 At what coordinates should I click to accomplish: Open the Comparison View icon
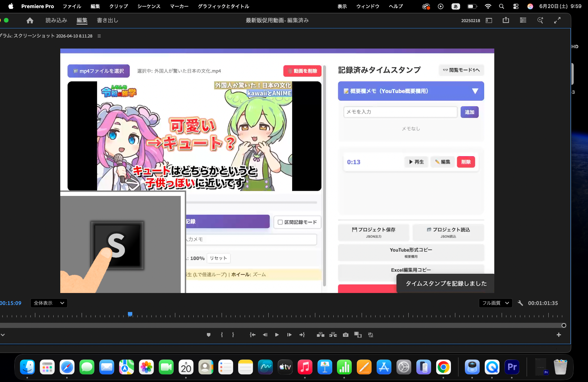pos(358,335)
